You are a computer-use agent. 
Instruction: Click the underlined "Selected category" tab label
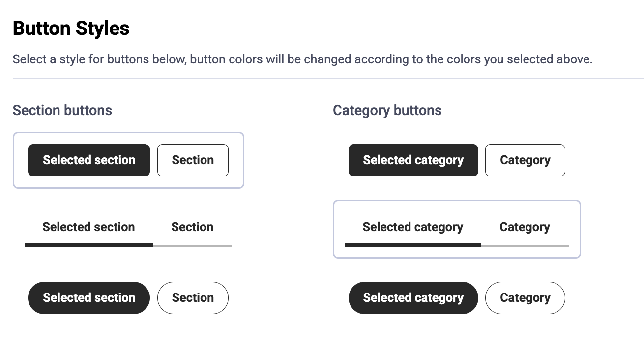pyautogui.click(x=412, y=227)
